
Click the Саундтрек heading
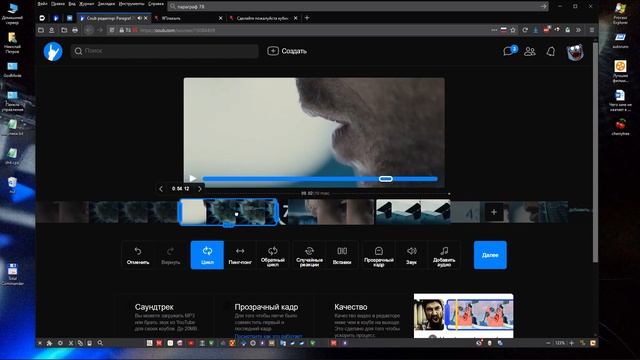click(154, 307)
